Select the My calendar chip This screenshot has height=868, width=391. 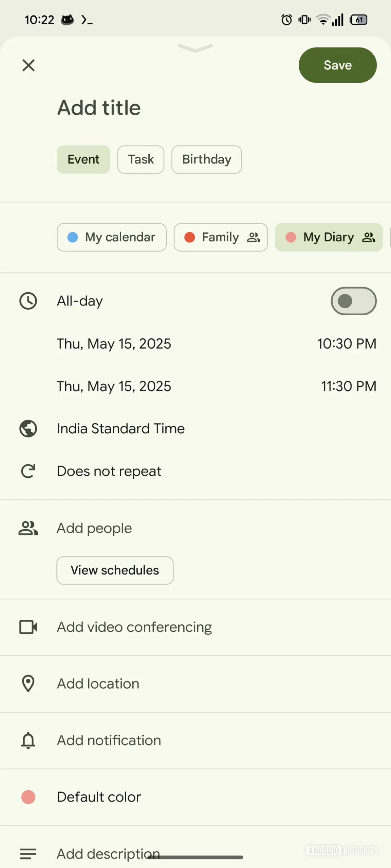tap(112, 237)
